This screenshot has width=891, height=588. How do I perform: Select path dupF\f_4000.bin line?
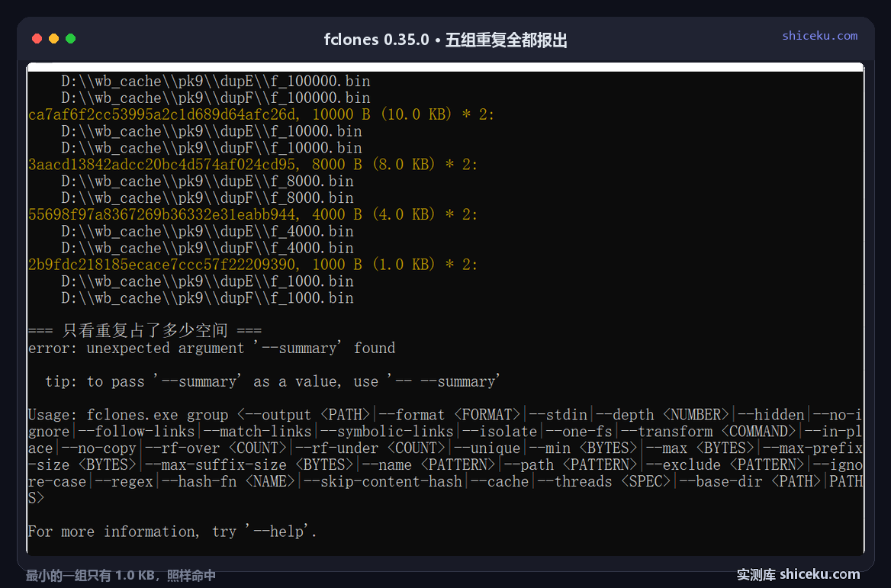(x=207, y=248)
